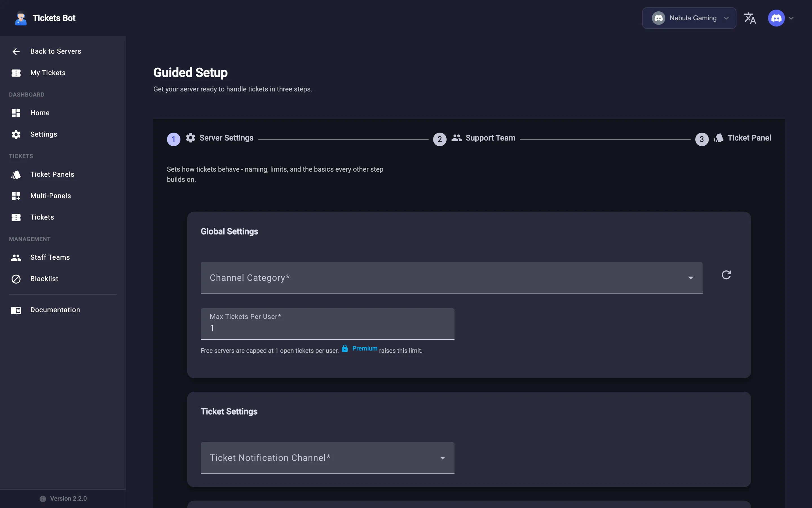Click the Home dashboard grid icon
The image size is (812, 508).
point(16,113)
